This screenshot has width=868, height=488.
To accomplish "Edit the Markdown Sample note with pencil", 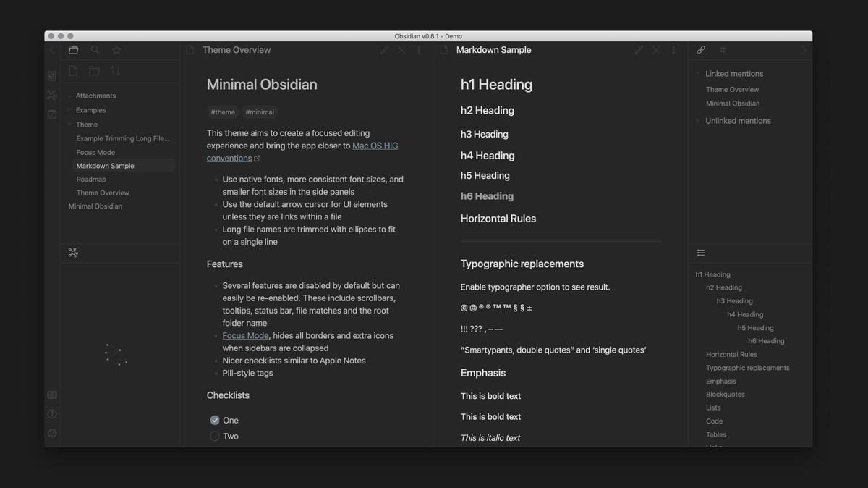I will click(639, 50).
